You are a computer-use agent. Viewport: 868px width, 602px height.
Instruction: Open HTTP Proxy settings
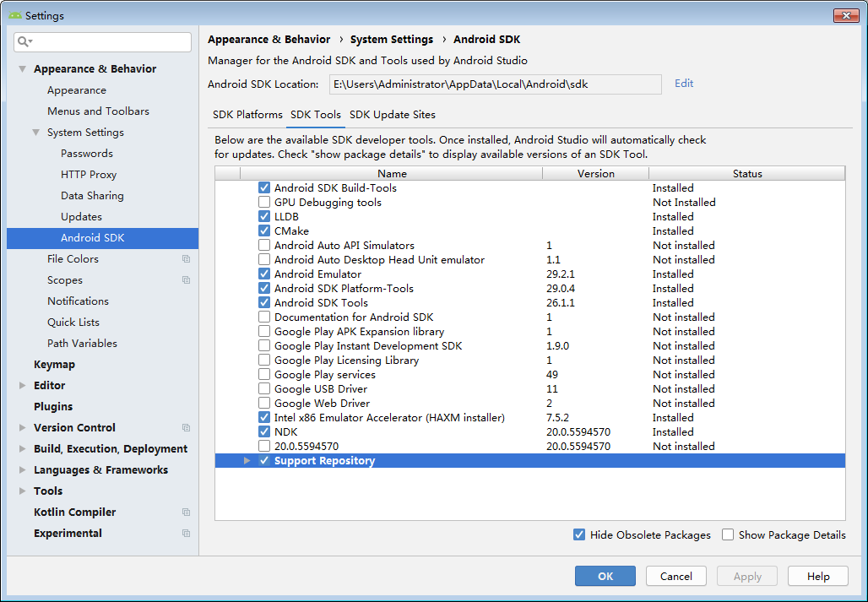pyautogui.click(x=89, y=174)
